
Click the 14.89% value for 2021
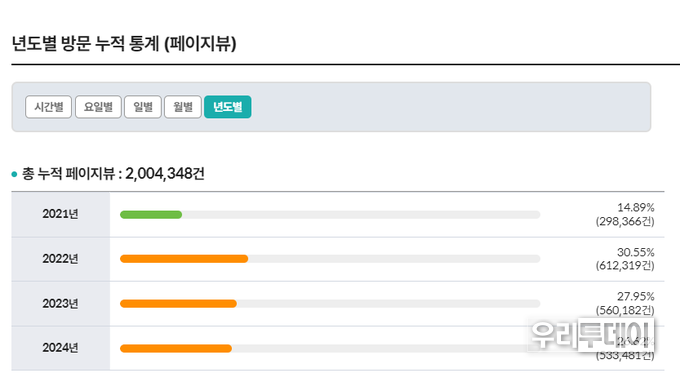point(636,207)
